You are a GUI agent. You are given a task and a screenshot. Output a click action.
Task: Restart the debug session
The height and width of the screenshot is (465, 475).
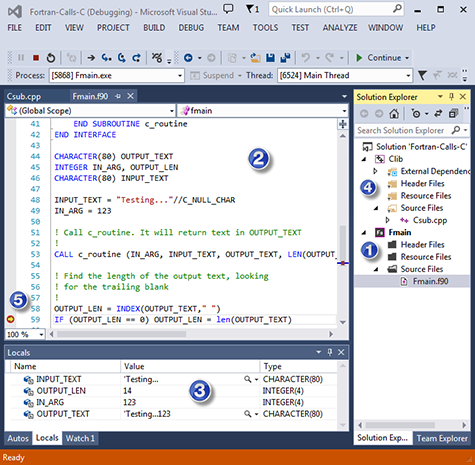pos(51,58)
